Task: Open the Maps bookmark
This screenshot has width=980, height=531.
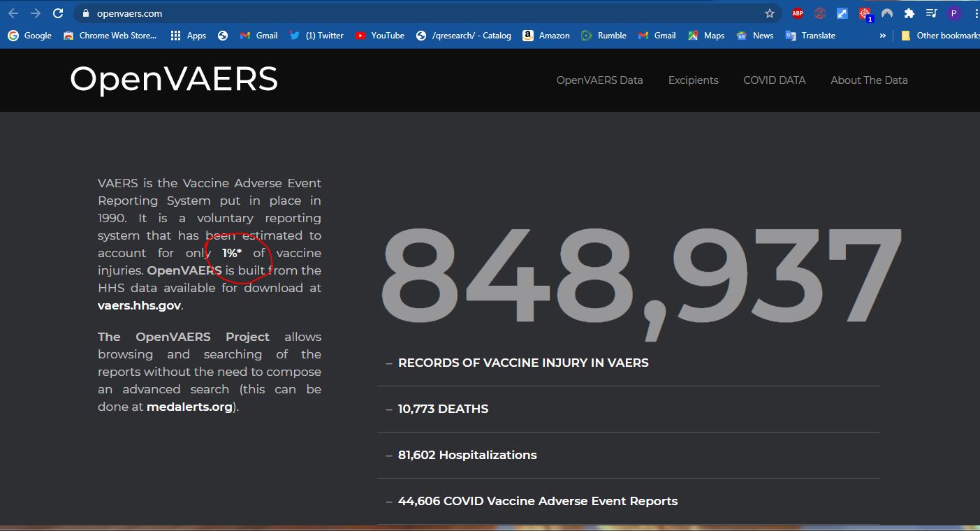Action: click(x=706, y=36)
